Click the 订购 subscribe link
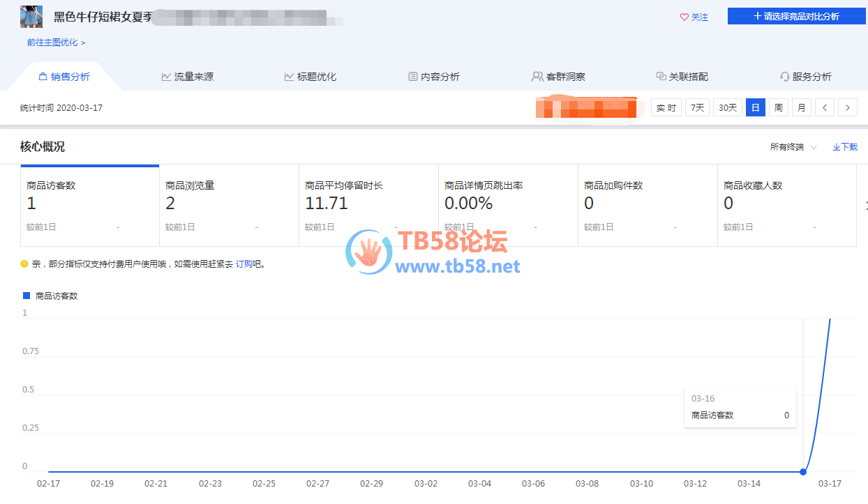 244,264
